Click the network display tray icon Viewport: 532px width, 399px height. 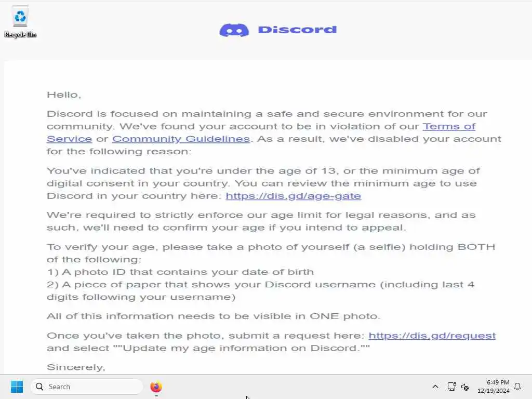pos(451,387)
